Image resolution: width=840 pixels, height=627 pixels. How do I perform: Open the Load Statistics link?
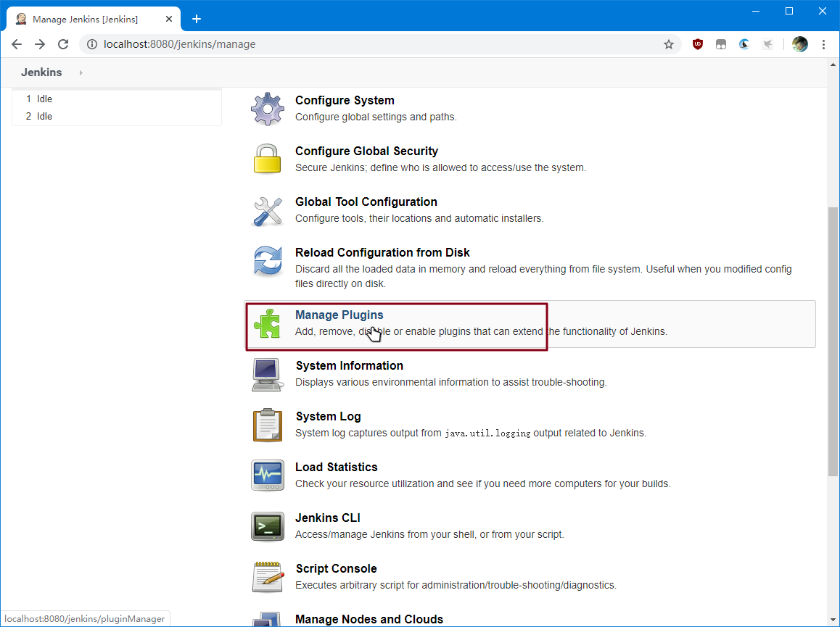coord(336,468)
